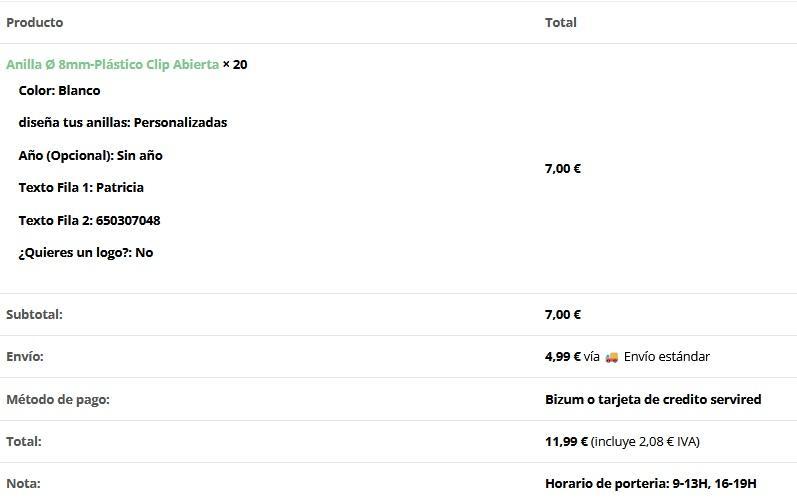Click the Producto column header
Image resolution: width=797 pixels, height=500 pixels.
[35, 22]
